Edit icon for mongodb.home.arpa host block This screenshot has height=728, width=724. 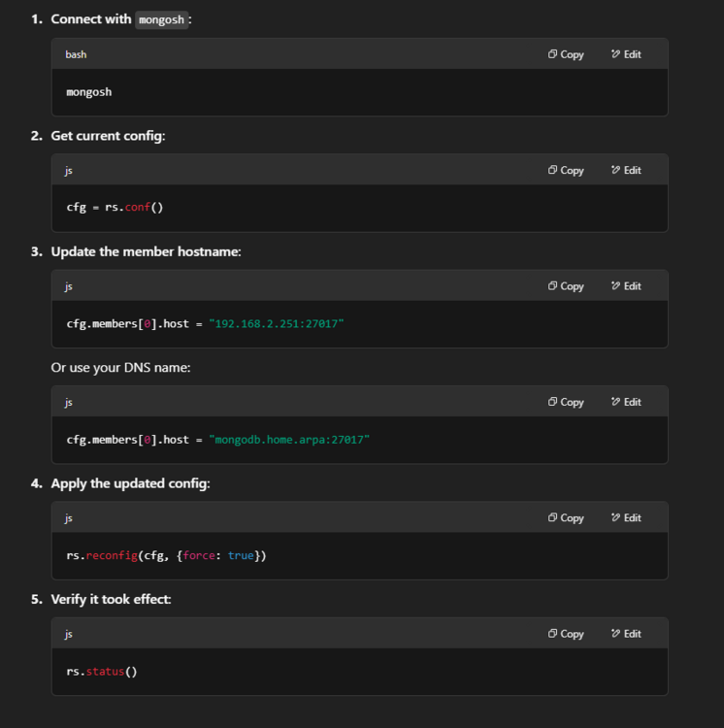click(x=615, y=402)
